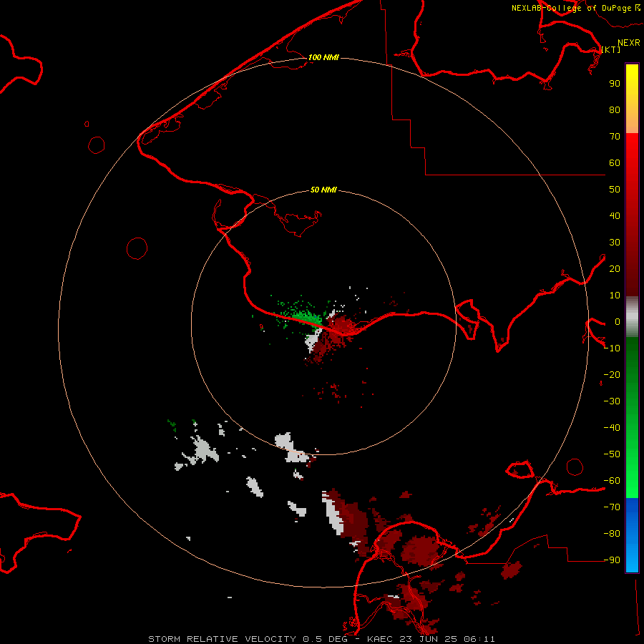The height and width of the screenshot is (644, 644).
Task: Click the NEXR label in the corner
Action: pyautogui.click(x=629, y=43)
